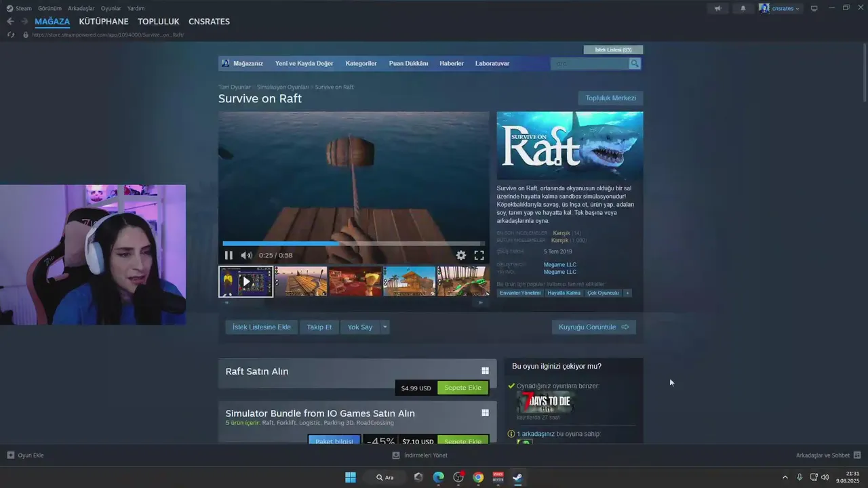This screenshot has width=868, height=488.
Task: Open Microsoft Edge from the taskbar
Action: click(439, 477)
